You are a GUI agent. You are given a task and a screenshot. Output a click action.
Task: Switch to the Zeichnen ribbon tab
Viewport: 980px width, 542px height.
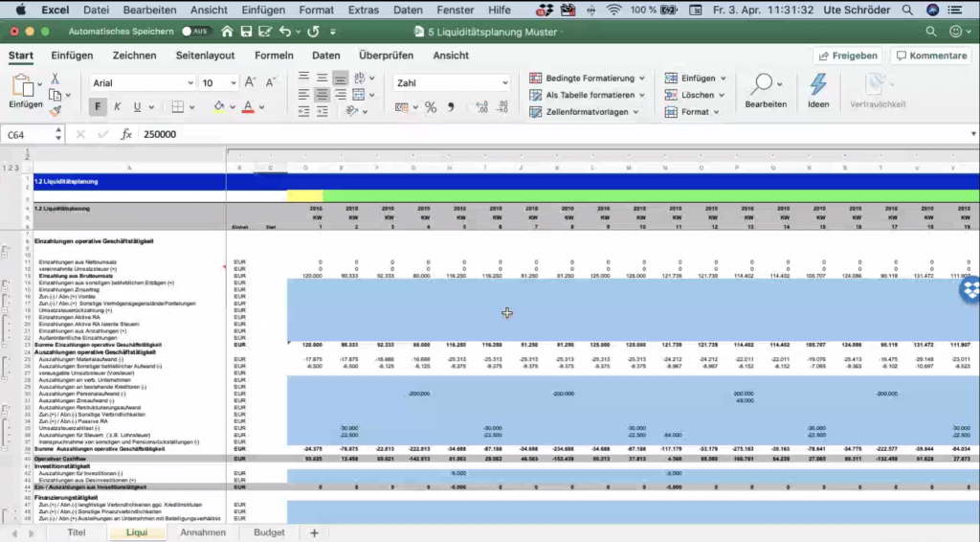coord(134,56)
